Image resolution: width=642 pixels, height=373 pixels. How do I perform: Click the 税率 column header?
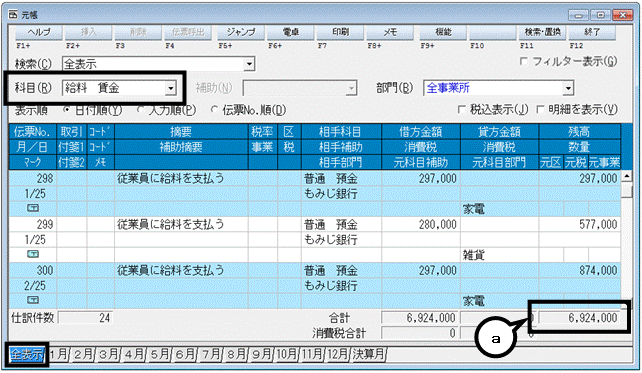[x=262, y=132]
